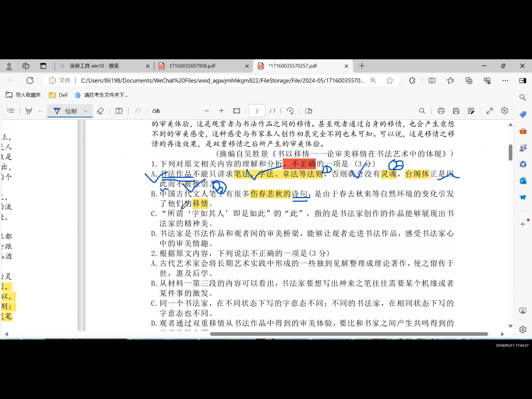Open PDF viewer settings gear
This screenshot has width=532, height=399.
(x=505, y=110)
